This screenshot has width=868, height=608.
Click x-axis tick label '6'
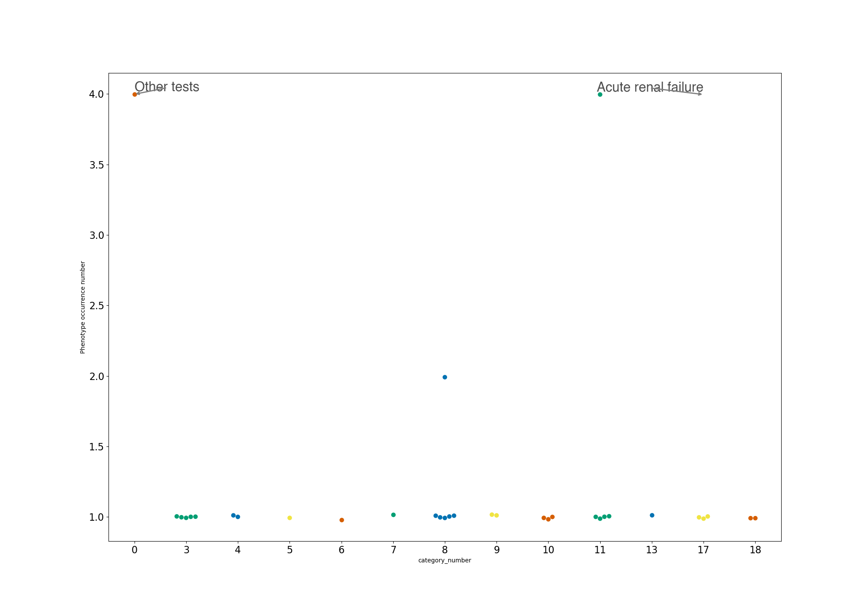pyautogui.click(x=342, y=550)
